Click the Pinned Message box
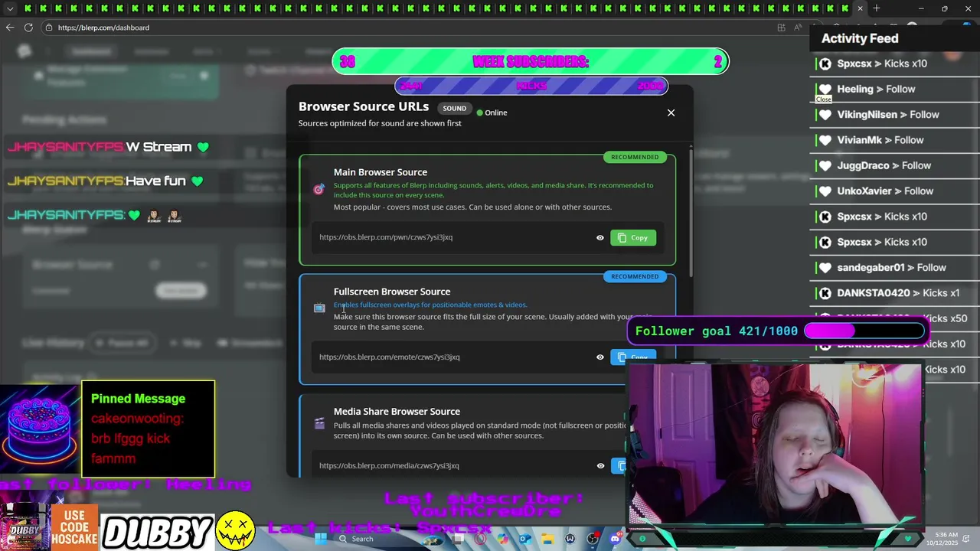This screenshot has width=980, height=551. (x=148, y=429)
